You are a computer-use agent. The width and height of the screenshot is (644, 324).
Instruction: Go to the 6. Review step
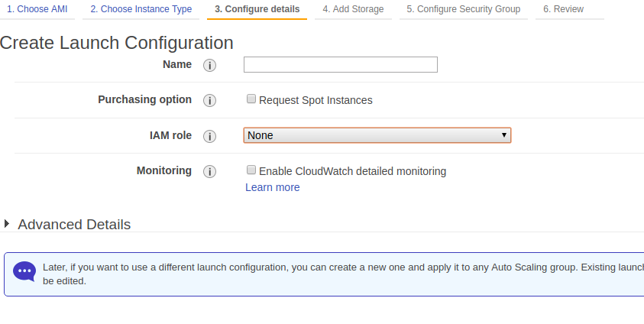point(563,9)
